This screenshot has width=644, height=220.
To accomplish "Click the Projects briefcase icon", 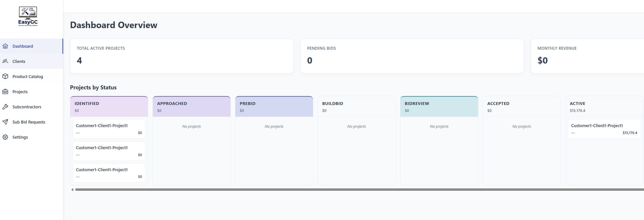I will tap(5, 92).
